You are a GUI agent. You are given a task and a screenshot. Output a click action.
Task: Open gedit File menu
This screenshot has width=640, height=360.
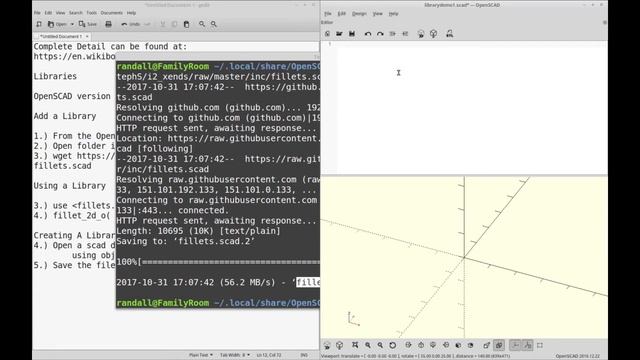pos(37,13)
